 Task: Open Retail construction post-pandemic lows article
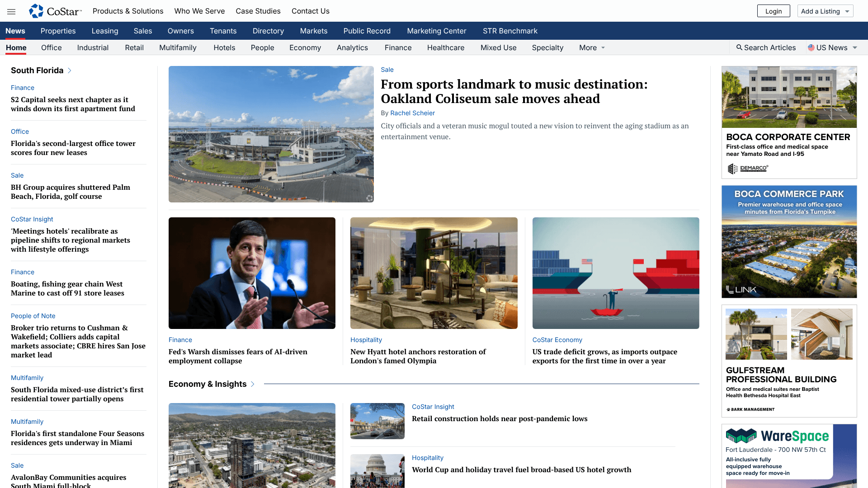pyautogui.click(x=500, y=418)
